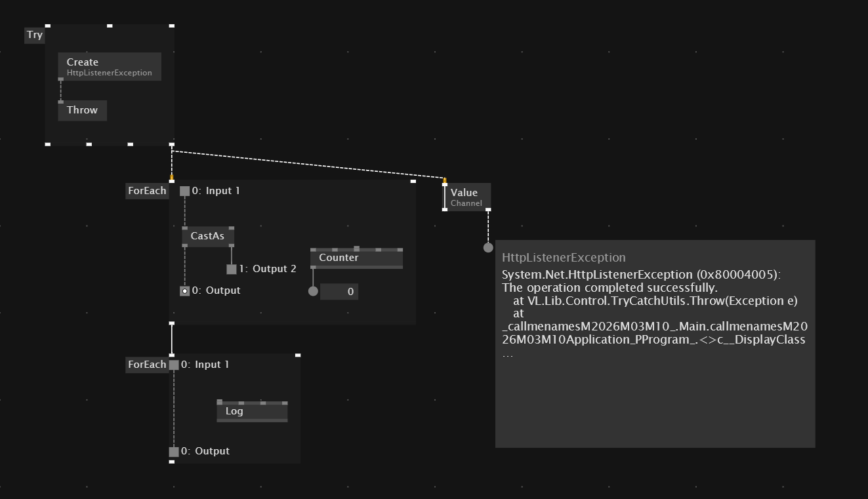Image resolution: width=868 pixels, height=499 pixels.
Task: Select the Try region label
Action: [35, 35]
